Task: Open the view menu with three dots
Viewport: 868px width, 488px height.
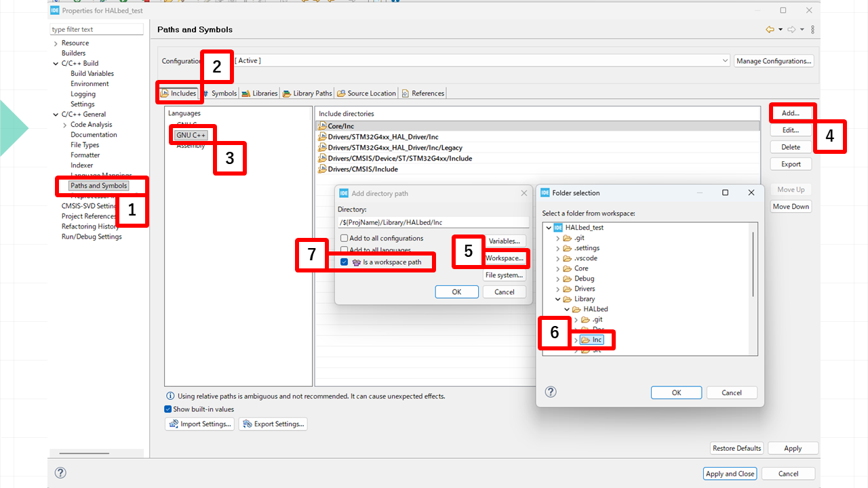Action: click(x=812, y=30)
